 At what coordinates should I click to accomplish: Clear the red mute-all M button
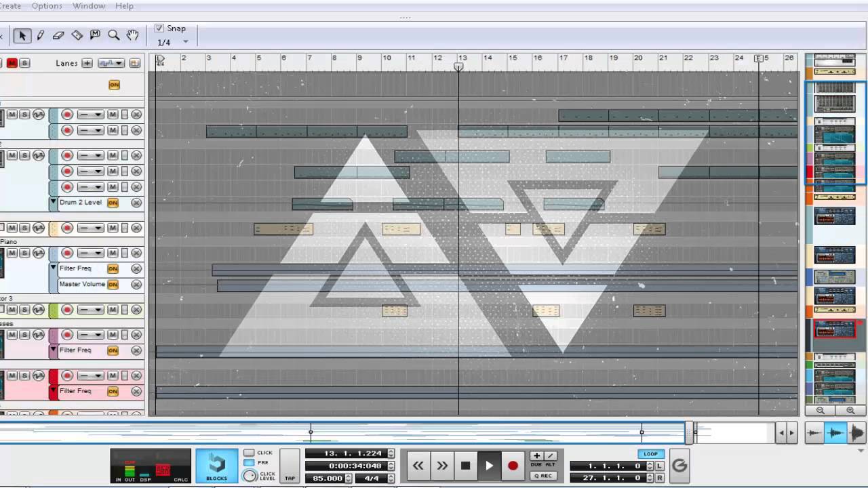12,63
